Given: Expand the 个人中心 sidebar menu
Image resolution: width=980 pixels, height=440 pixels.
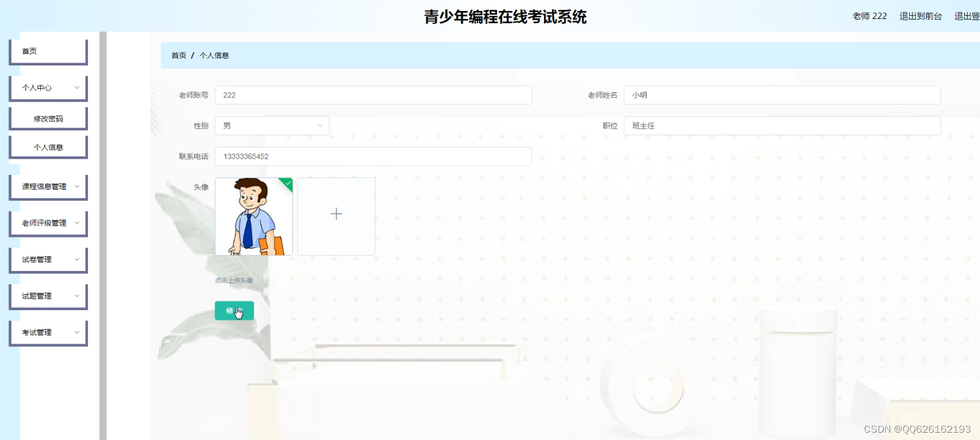Looking at the screenshot, I should [x=48, y=88].
